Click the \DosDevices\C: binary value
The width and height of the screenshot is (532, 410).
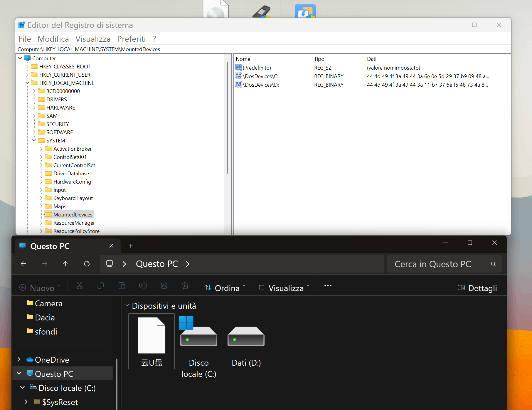(261, 76)
